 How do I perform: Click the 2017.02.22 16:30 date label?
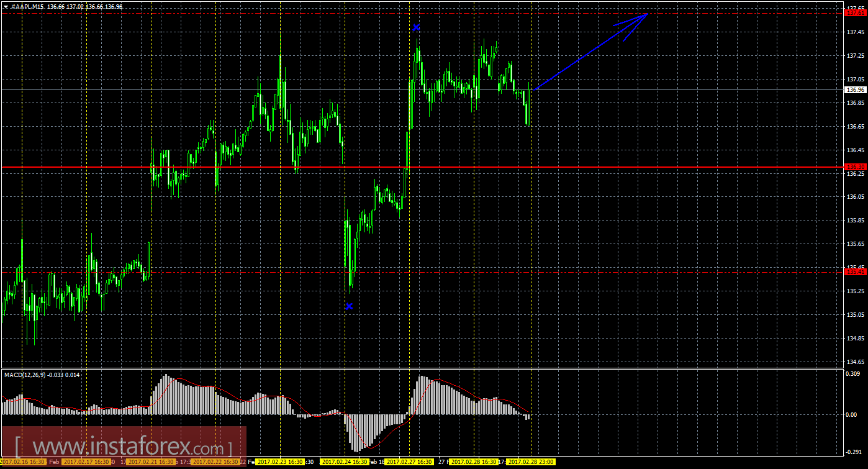[x=215, y=462]
